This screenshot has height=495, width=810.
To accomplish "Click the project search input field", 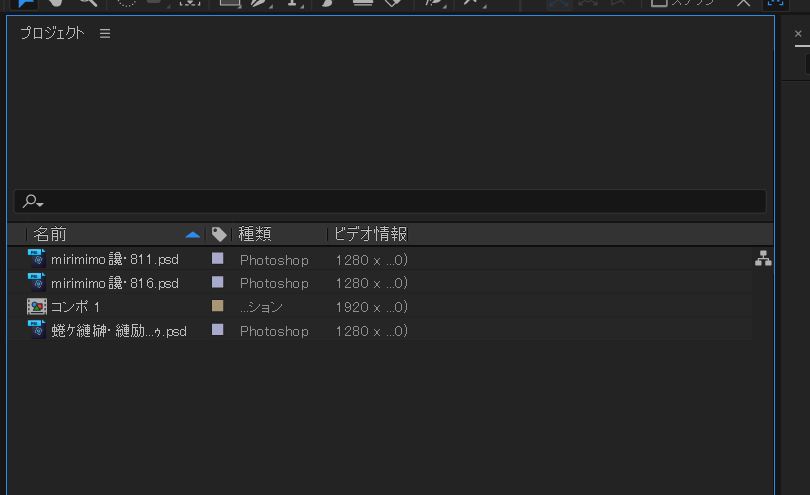I will pyautogui.click(x=400, y=201).
